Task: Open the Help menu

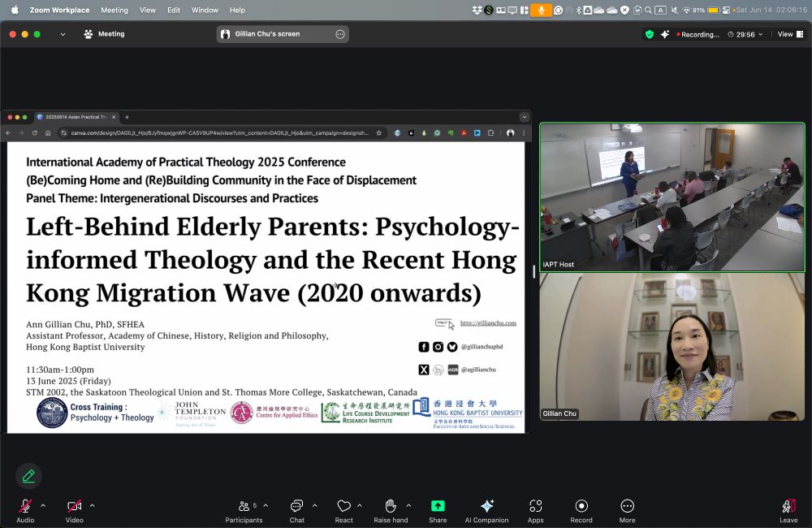Action: 237,10
